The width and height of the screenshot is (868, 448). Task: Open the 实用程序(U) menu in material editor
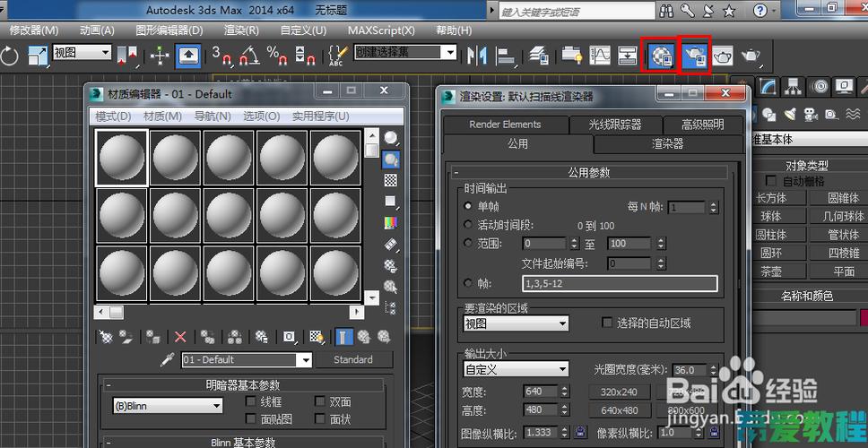click(320, 116)
